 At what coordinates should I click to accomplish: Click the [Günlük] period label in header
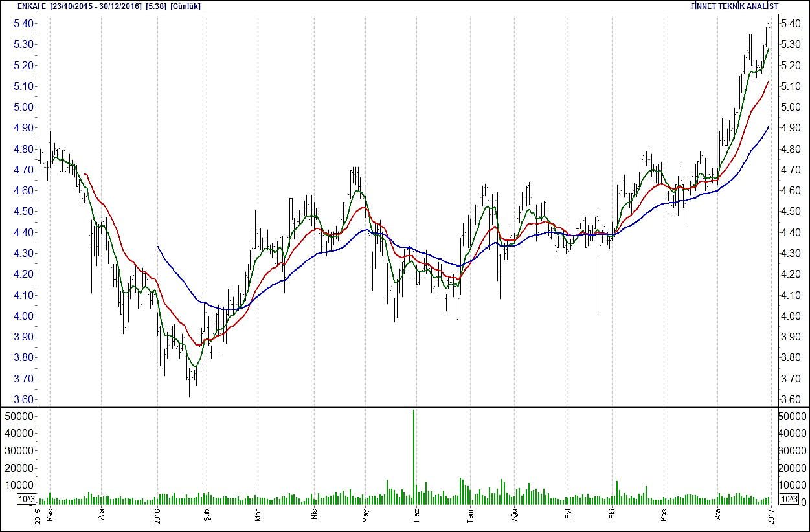[x=186, y=6]
